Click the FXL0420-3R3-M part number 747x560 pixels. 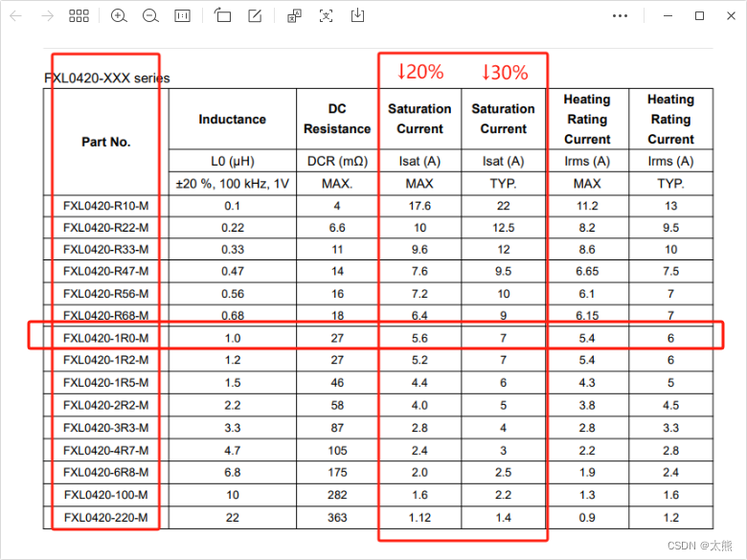point(105,428)
